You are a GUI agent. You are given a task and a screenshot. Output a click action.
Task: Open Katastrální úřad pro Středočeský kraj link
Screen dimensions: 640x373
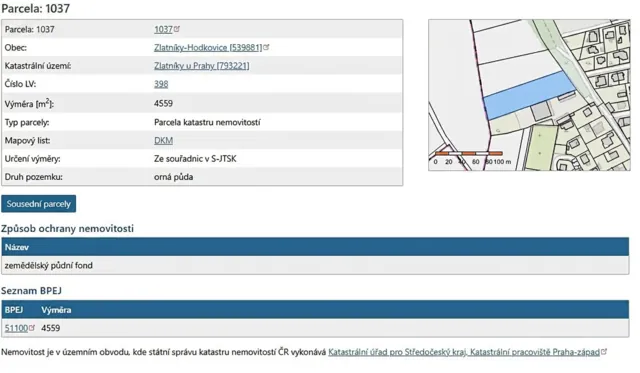464,352
